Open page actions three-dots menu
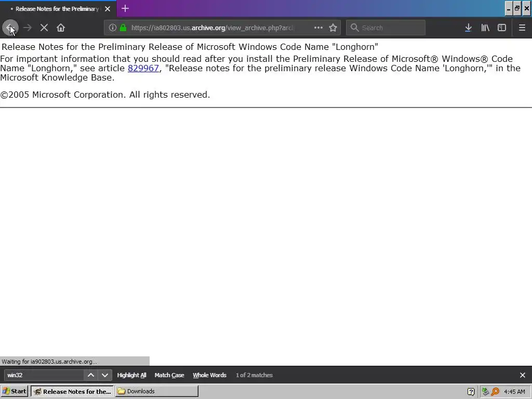The image size is (532, 399). pos(318,28)
